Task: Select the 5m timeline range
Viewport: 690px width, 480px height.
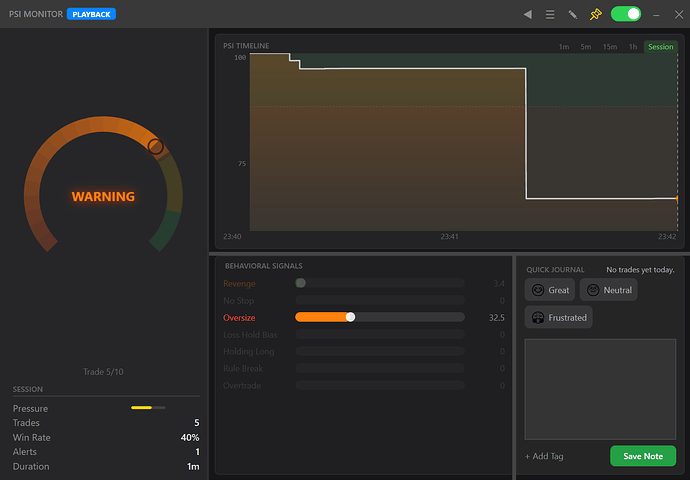Action: pos(586,47)
